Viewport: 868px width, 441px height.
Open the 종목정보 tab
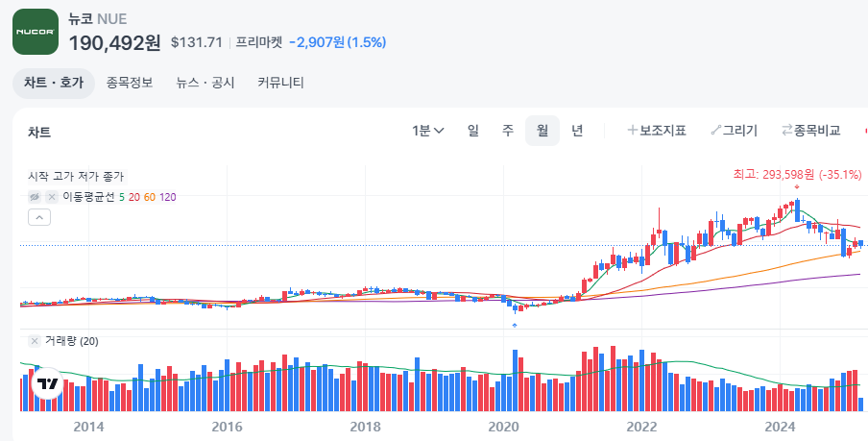point(130,83)
